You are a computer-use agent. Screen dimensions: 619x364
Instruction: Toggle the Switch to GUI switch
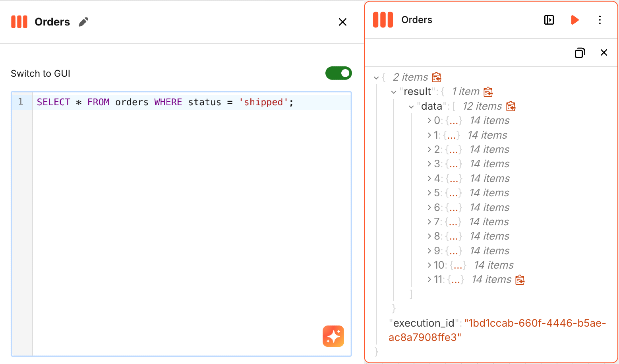[x=339, y=73]
